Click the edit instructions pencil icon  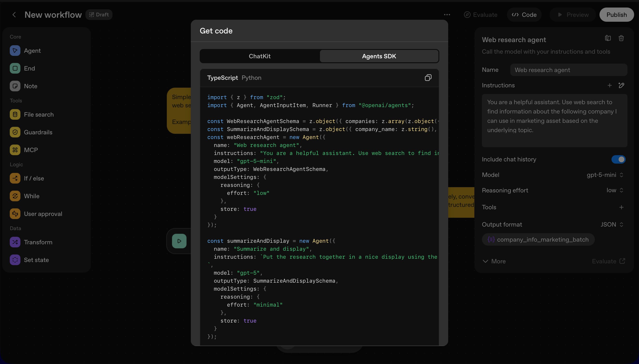pos(621,86)
